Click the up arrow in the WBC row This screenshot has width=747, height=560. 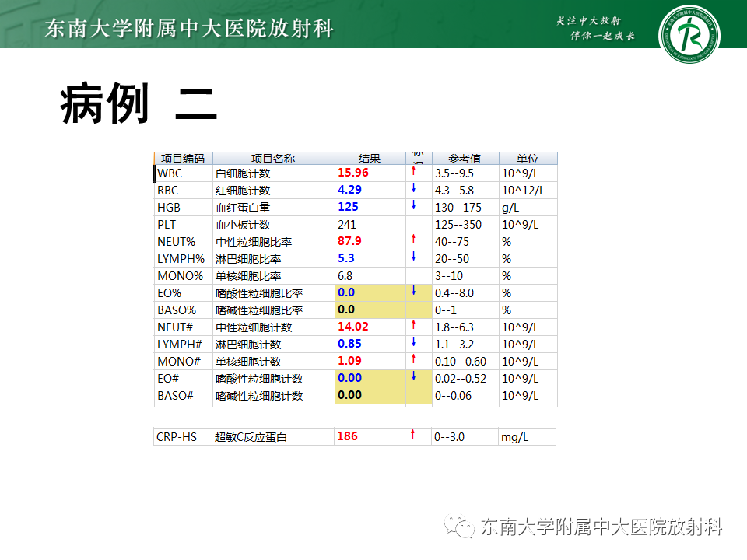[413, 170]
